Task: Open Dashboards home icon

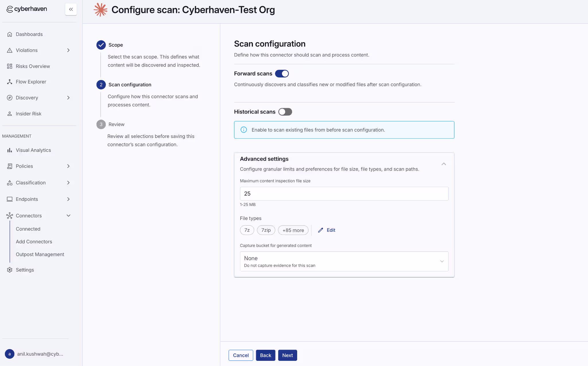Action: click(9, 34)
